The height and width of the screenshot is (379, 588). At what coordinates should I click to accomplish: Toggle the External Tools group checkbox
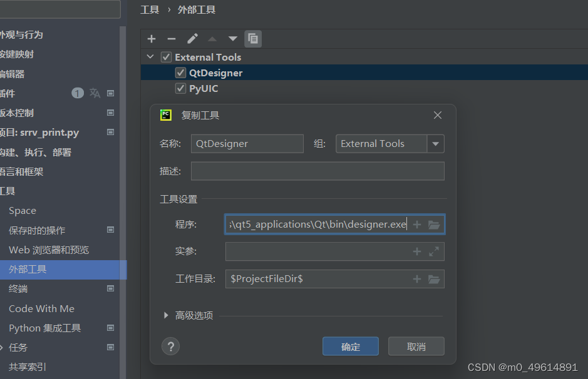[x=166, y=57]
